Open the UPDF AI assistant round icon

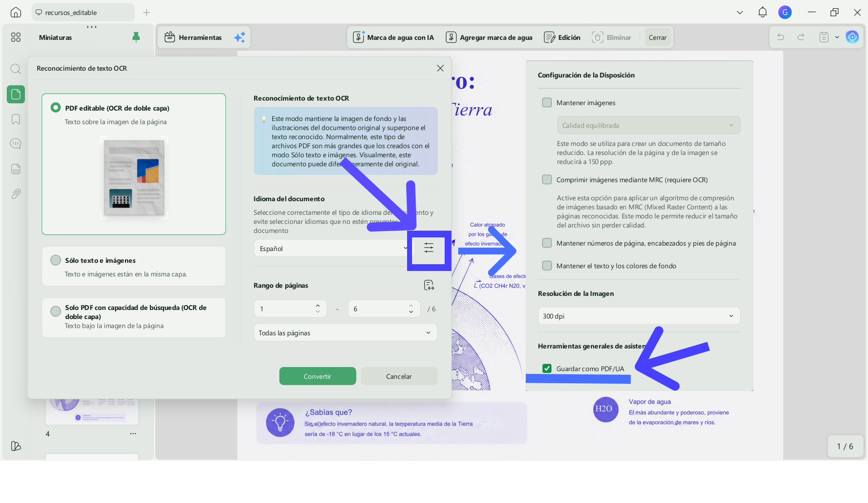852,37
